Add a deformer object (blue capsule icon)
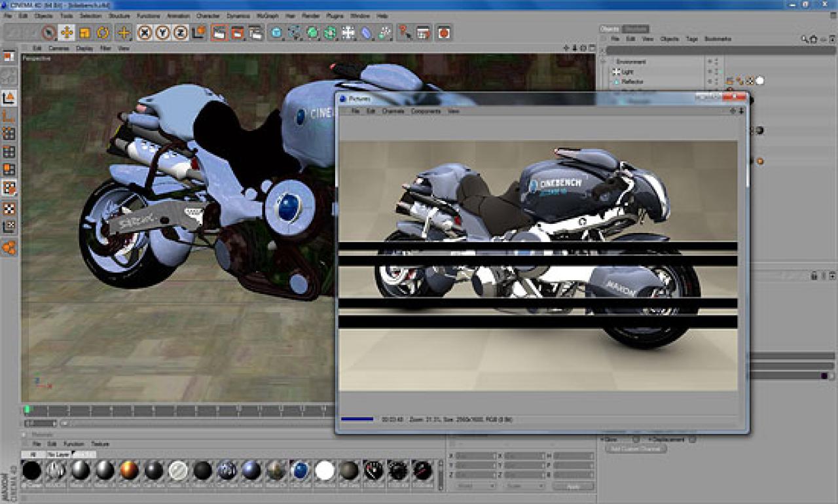This screenshot has height=504, width=838. [366, 32]
